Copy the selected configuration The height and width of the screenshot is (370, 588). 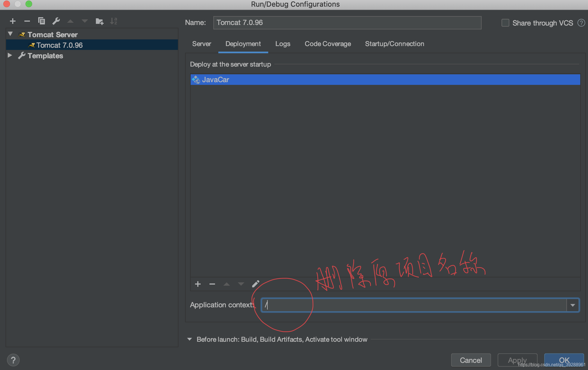(42, 21)
